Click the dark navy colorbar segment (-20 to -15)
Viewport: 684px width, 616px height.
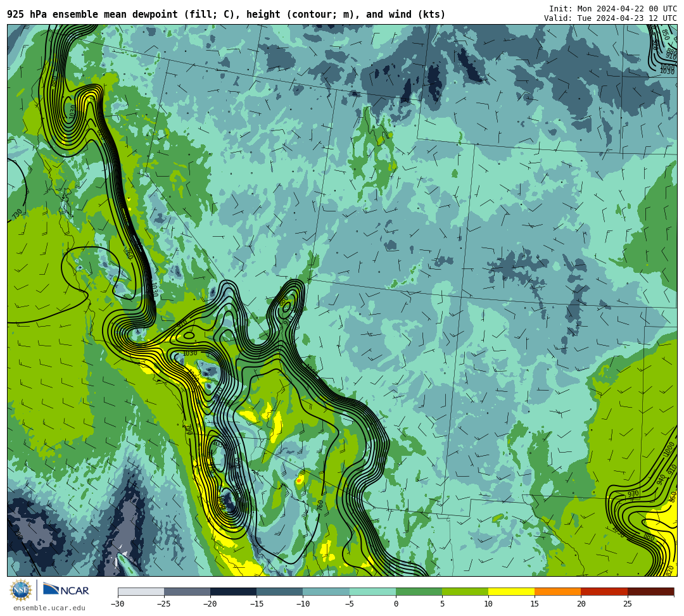point(233,591)
